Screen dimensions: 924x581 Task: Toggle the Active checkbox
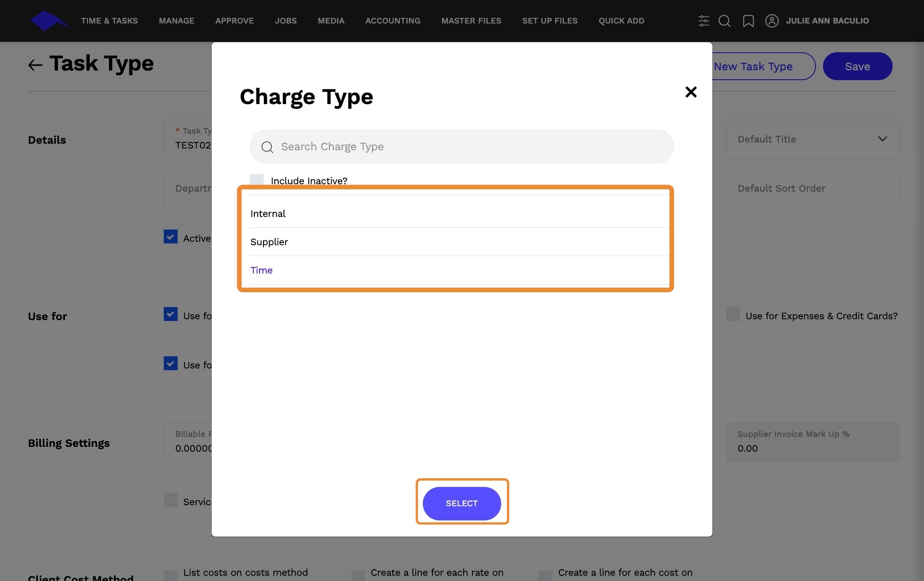[171, 237]
